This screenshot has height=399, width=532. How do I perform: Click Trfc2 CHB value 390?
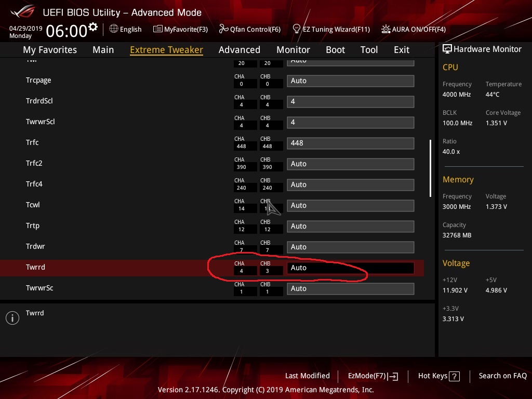tap(268, 167)
